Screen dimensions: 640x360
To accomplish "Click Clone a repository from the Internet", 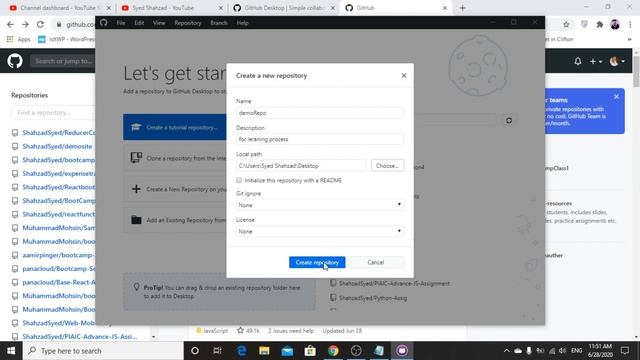I will tap(175, 158).
